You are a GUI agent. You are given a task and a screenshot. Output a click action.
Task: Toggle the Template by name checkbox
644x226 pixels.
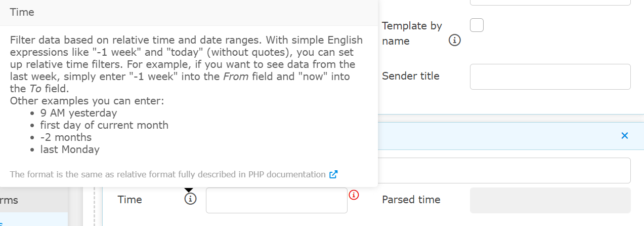[x=477, y=25]
